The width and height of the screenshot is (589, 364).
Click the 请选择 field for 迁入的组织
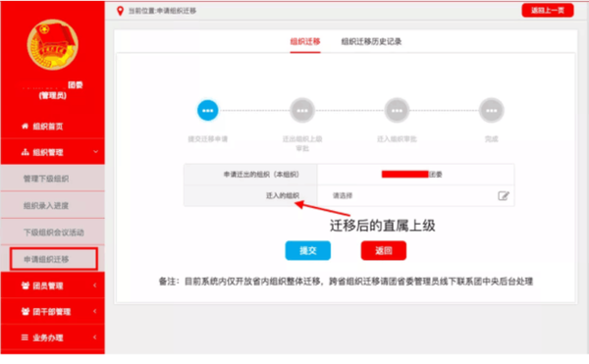click(416, 195)
